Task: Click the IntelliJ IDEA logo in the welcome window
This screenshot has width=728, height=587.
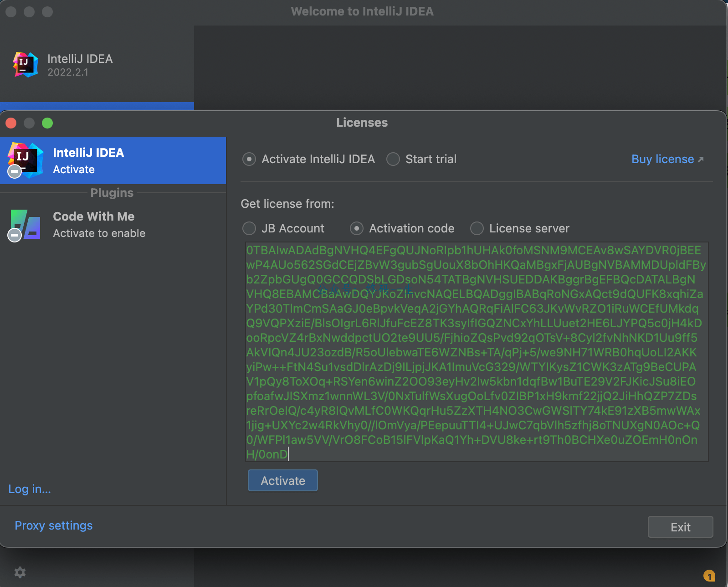Action: 26,65
